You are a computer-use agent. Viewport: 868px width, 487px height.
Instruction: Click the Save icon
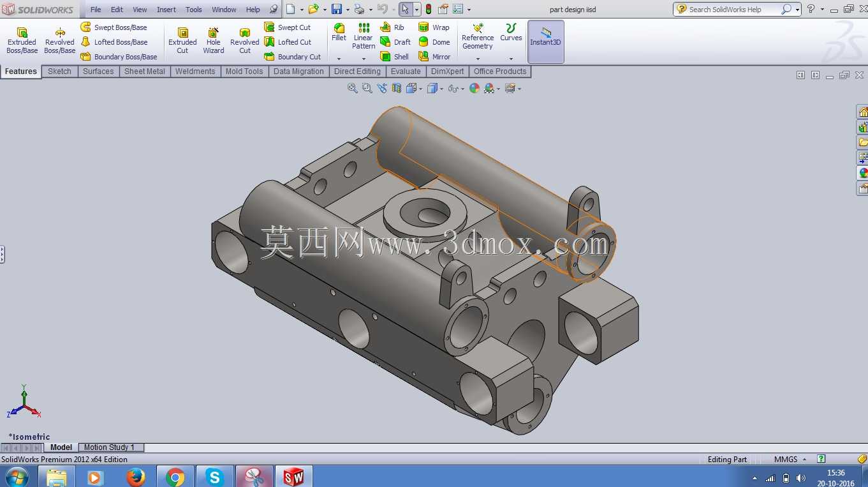pos(336,10)
